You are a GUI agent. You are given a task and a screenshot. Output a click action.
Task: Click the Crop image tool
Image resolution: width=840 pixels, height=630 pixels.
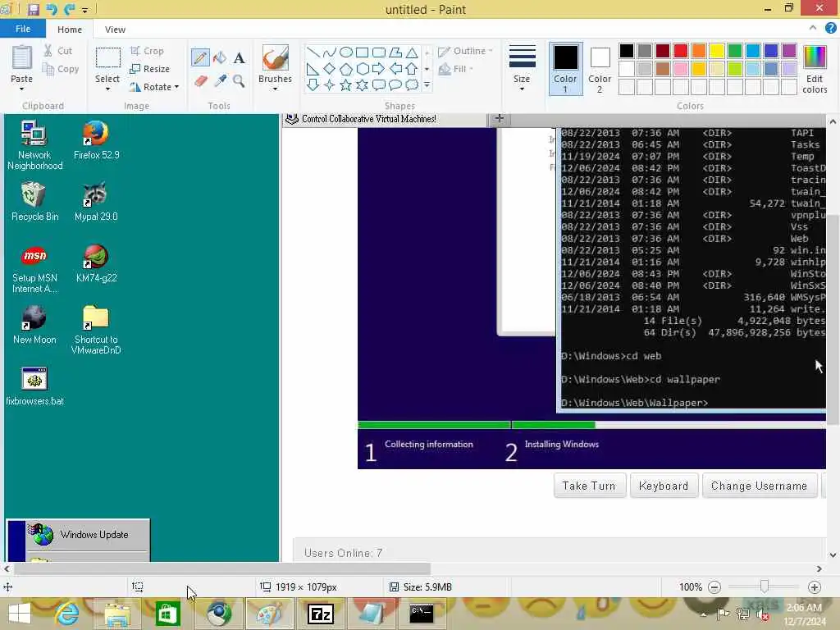pos(147,51)
